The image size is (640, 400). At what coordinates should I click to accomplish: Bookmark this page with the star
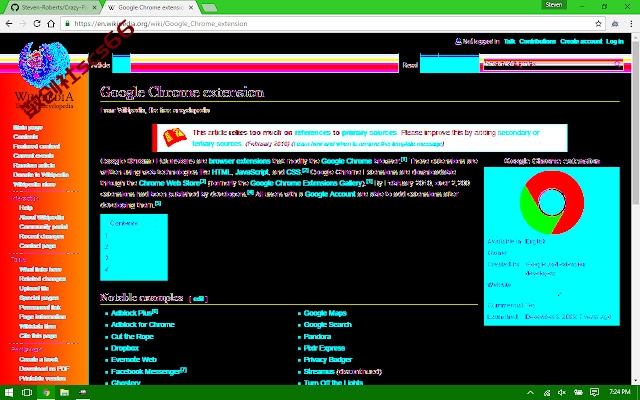(x=598, y=24)
